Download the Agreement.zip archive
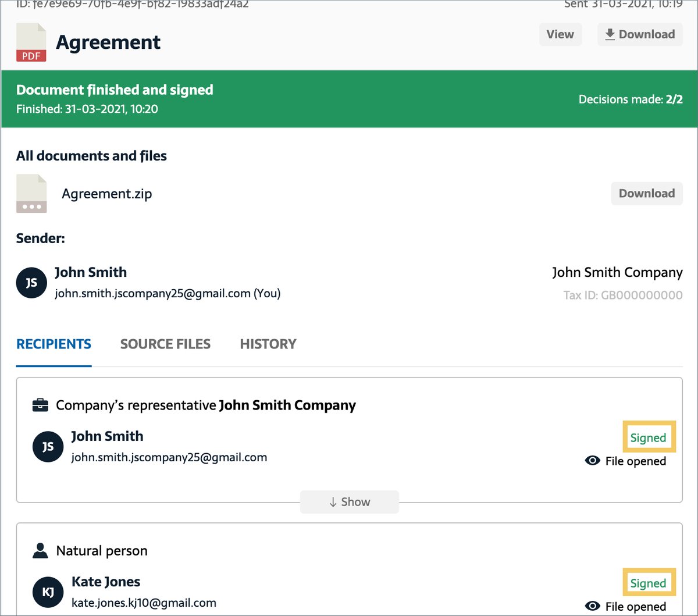Image resolution: width=698 pixels, height=616 pixels. click(646, 193)
